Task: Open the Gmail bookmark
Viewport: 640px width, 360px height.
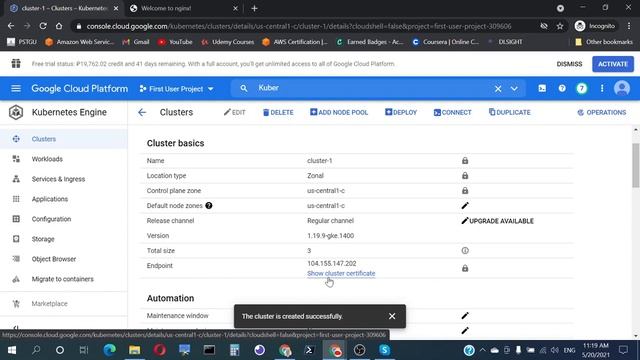Action: tap(136, 42)
